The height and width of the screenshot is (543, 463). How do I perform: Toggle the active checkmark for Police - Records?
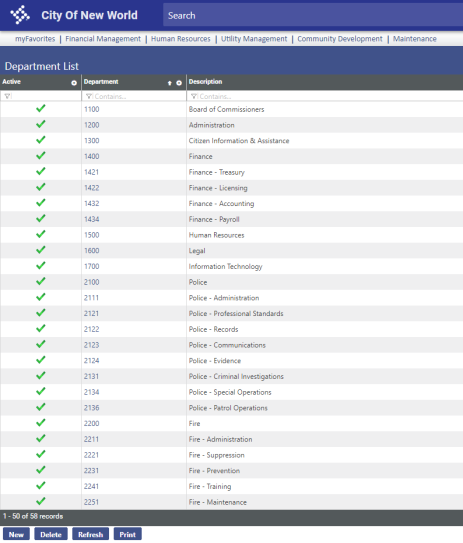pos(41,328)
